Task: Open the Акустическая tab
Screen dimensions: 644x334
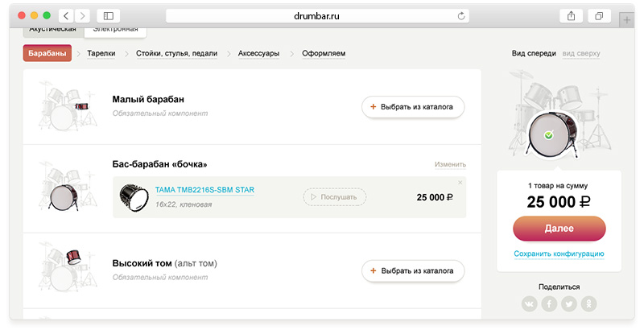Action: click(x=53, y=30)
